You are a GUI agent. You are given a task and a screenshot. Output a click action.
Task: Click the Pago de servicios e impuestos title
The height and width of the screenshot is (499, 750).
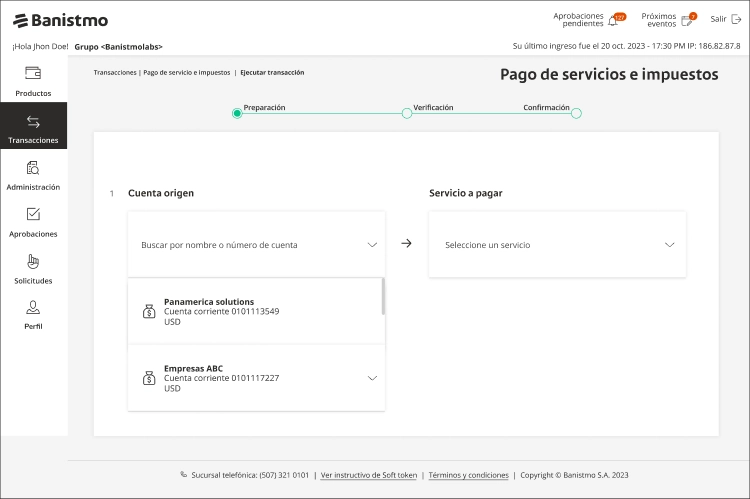click(609, 75)
